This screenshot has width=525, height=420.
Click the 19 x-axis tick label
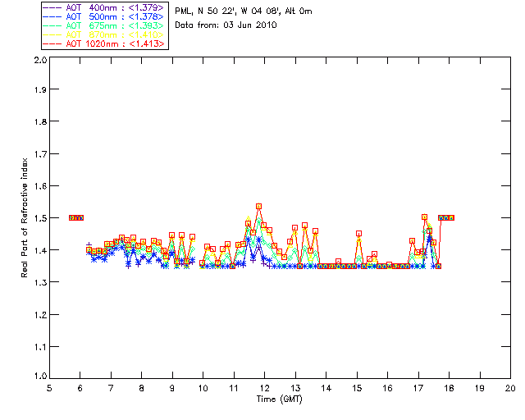click(x=480, y=388)
